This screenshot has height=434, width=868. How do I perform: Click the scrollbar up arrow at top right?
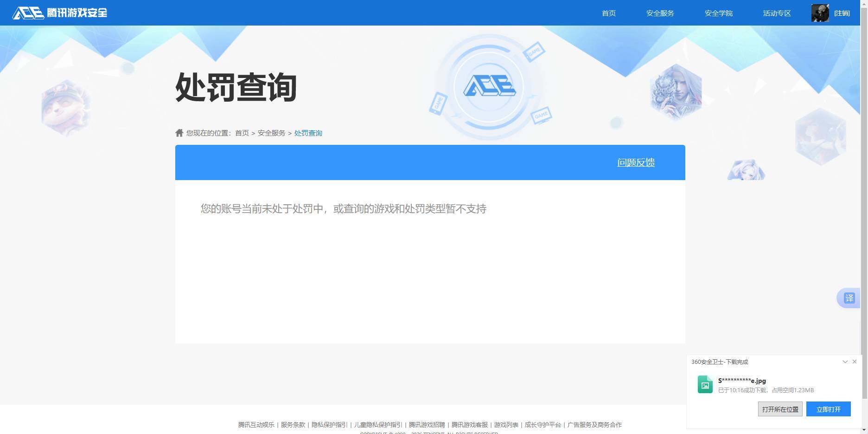864,3
